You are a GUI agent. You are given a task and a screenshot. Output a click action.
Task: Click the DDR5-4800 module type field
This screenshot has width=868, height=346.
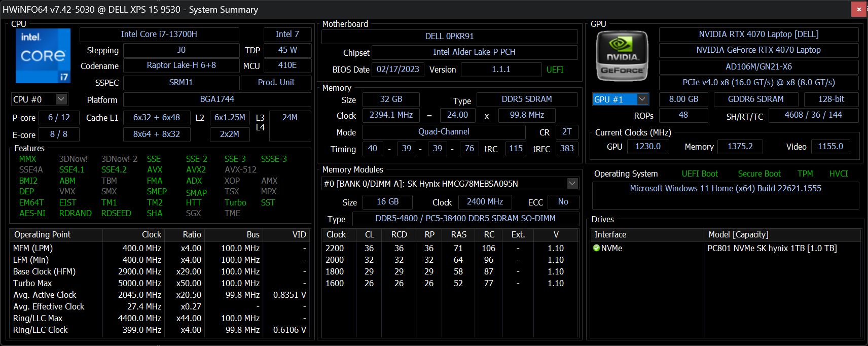[x=465, y=219]
